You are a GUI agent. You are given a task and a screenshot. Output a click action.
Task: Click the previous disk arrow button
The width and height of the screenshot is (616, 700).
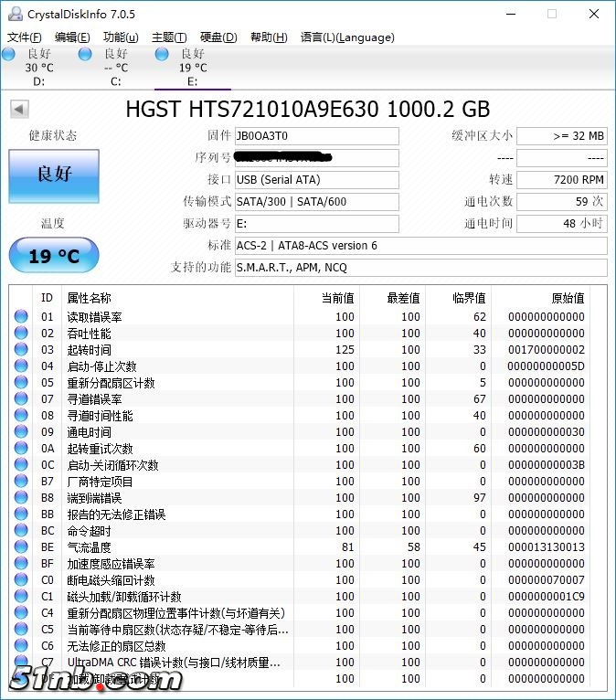pyautogui.click(x=19, y=109)
